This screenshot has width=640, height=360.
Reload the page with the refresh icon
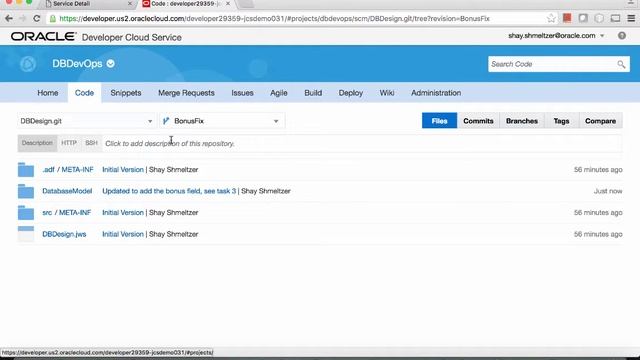pos(37,18)
